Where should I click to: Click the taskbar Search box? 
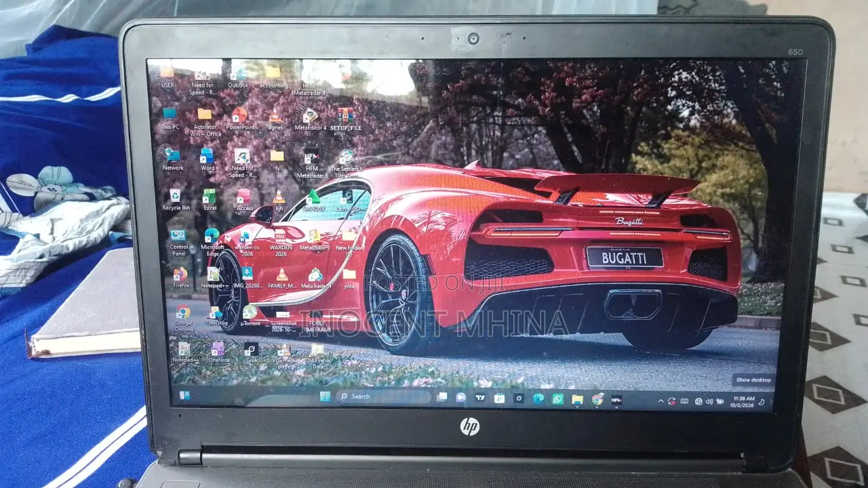tap(383, 396)
